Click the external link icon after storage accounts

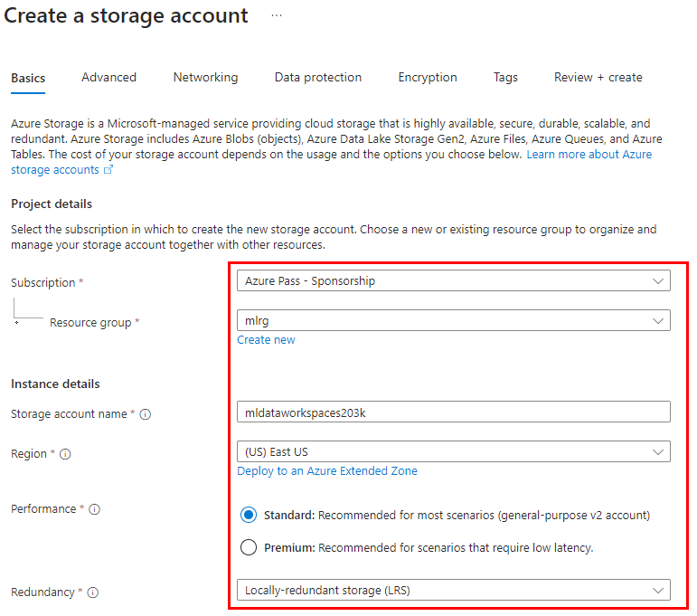(108, 170)
